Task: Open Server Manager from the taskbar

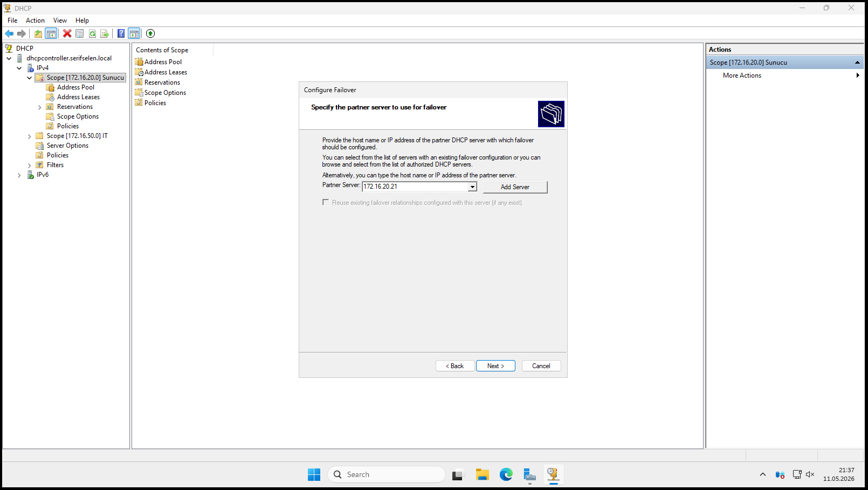Action: point(529,474)
